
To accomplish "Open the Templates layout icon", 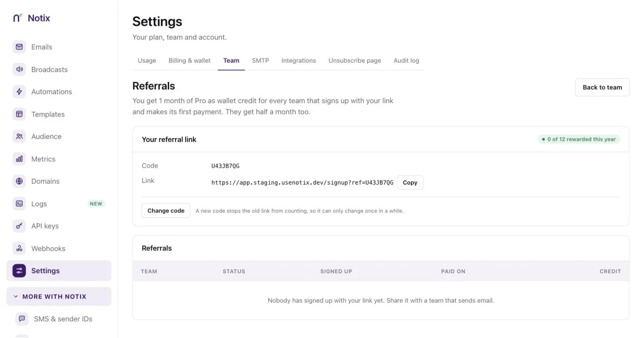I will click(19, 114).
